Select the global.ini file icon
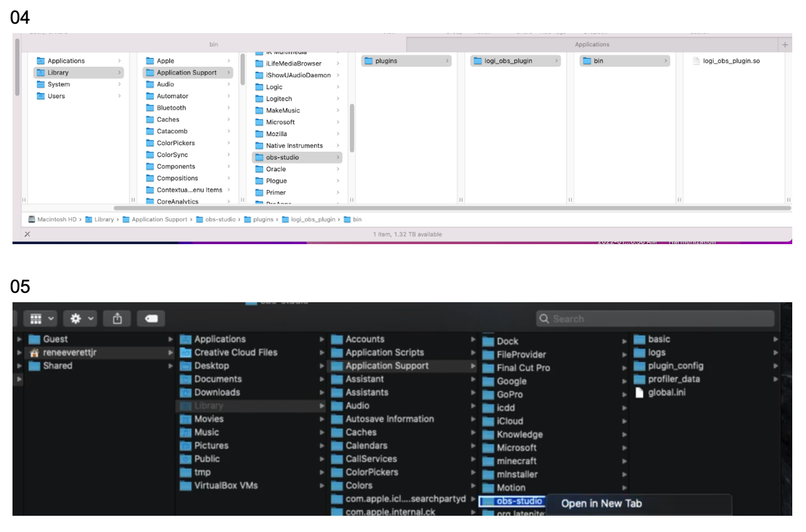The image size is (806, 532). click(639, 392)
